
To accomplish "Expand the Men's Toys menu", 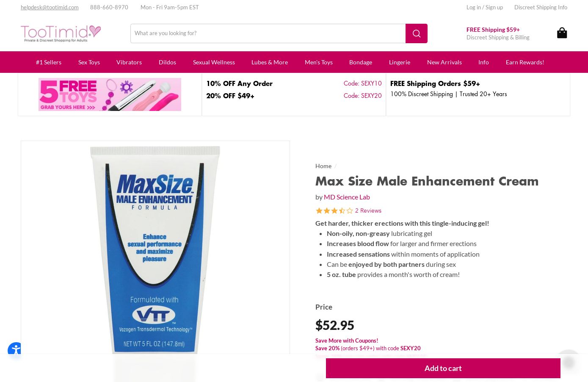I will point(319,62).
